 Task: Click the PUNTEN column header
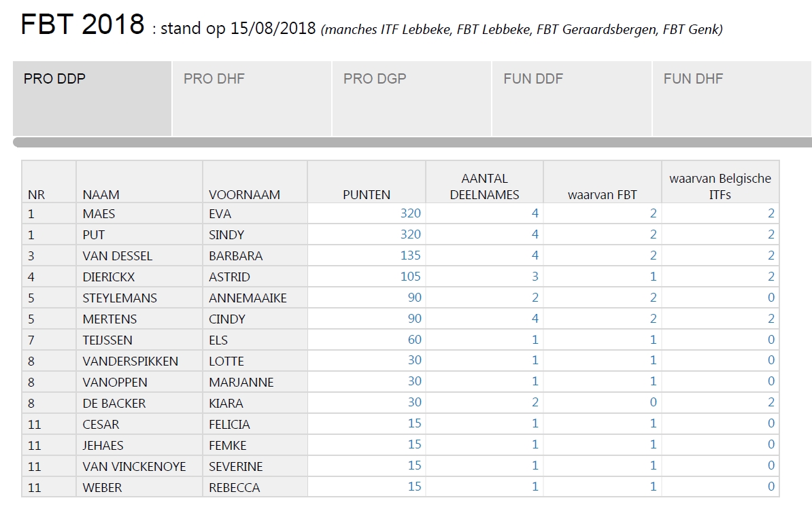coord(367,181)
